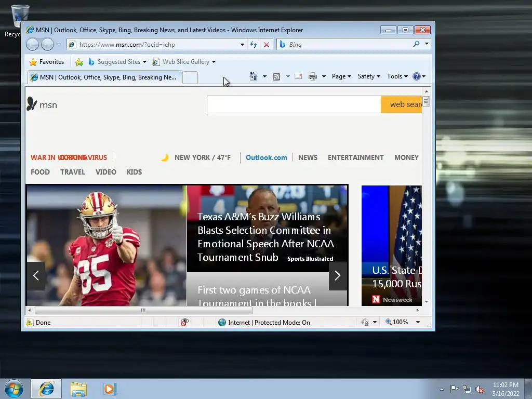Click the Read Mail icon

coord(298,76)
